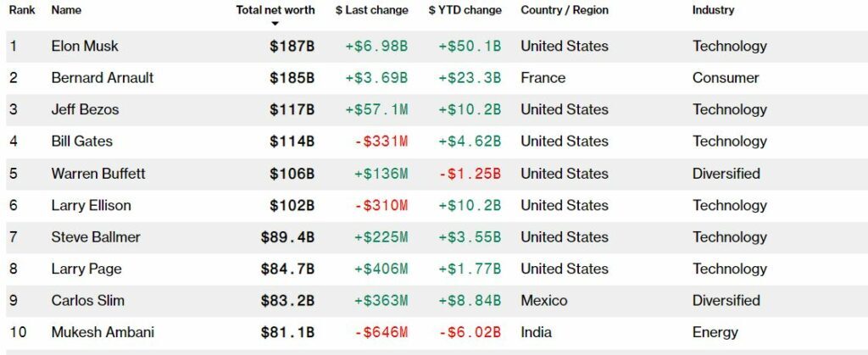
Task: Sort by the Name column header
Action: [x=65, y=10]
